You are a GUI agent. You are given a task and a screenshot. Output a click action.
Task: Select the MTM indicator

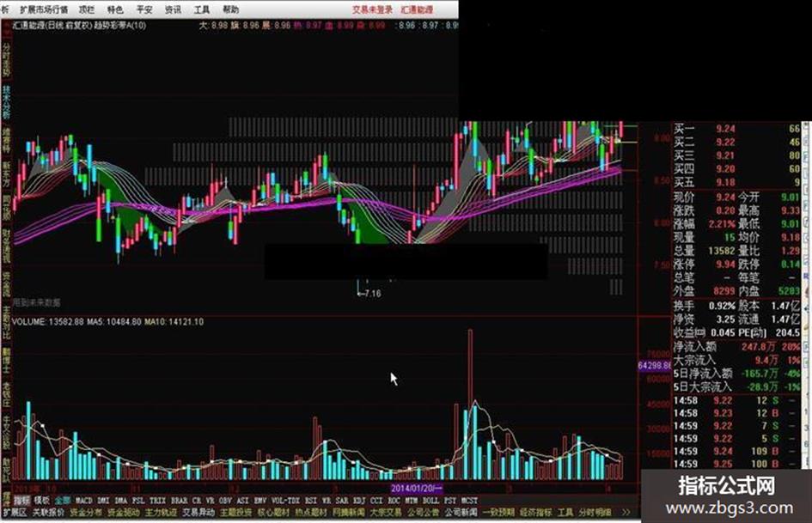point(412,501)
